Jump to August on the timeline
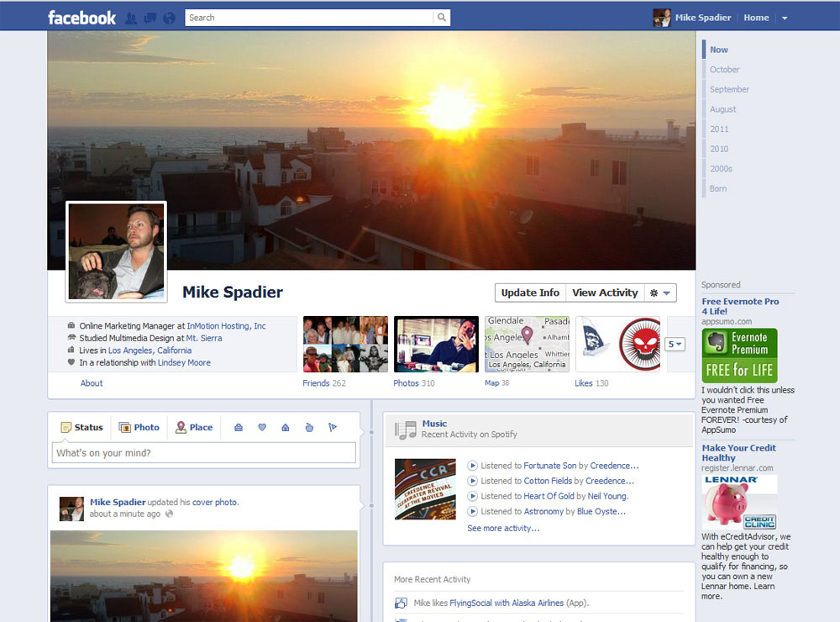 coord(722,109)
